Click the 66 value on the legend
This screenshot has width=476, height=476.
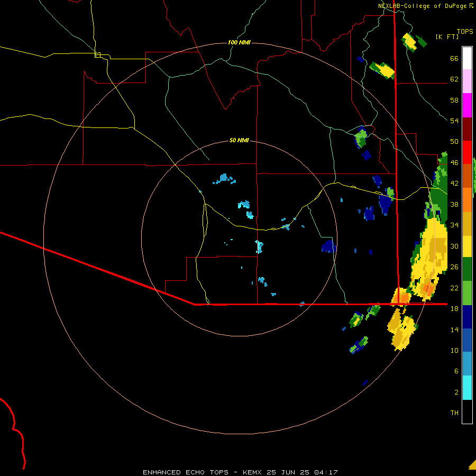point(454,58)
